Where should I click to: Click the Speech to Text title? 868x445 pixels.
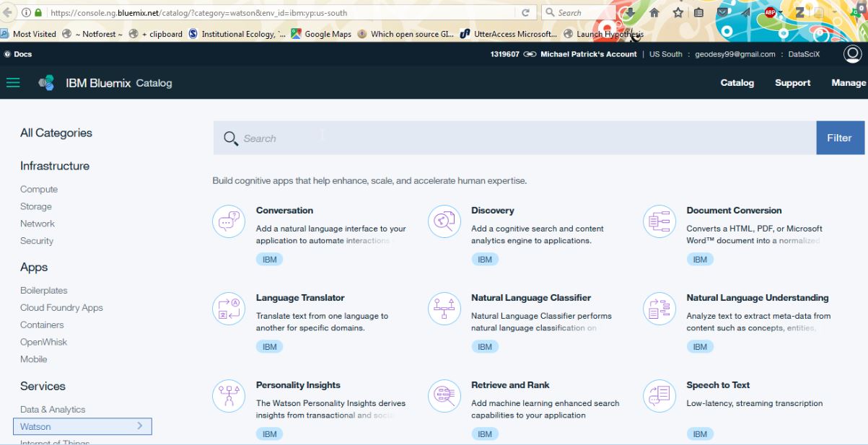point(718,385)
